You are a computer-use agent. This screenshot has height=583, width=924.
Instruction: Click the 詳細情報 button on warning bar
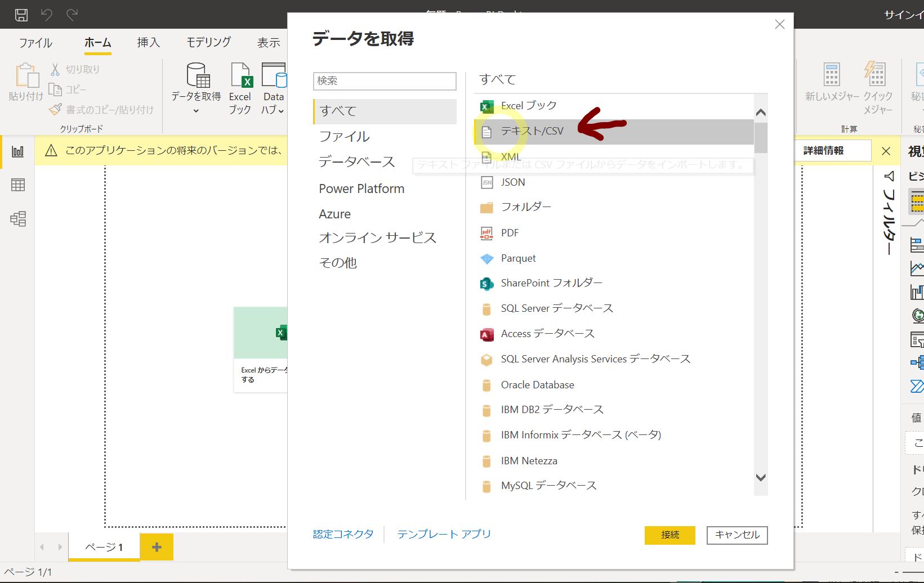click(x=823, y=151)
